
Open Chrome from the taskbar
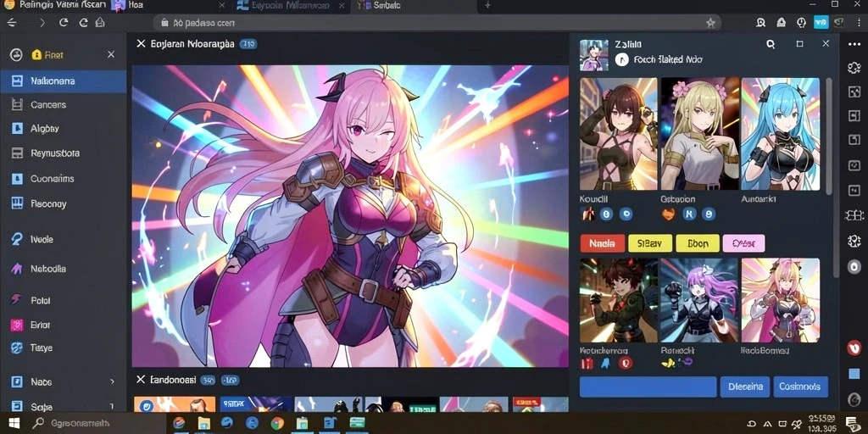pos(277,424)
